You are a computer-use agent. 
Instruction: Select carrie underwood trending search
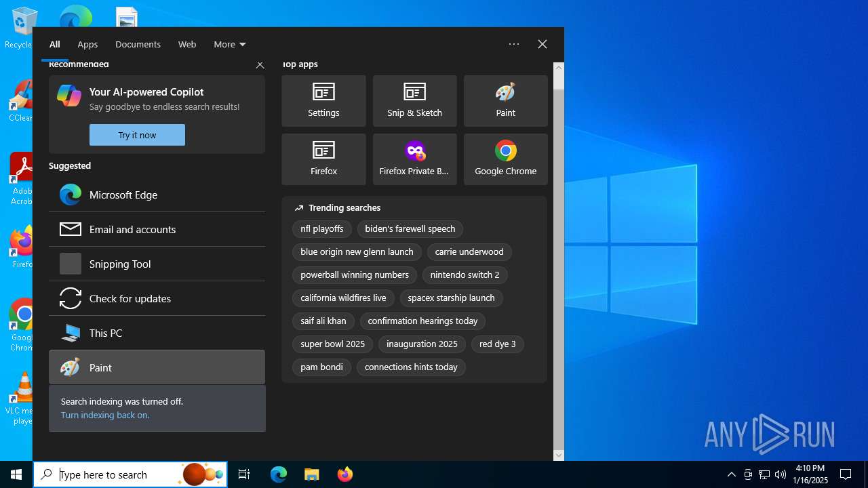[469, 252]
